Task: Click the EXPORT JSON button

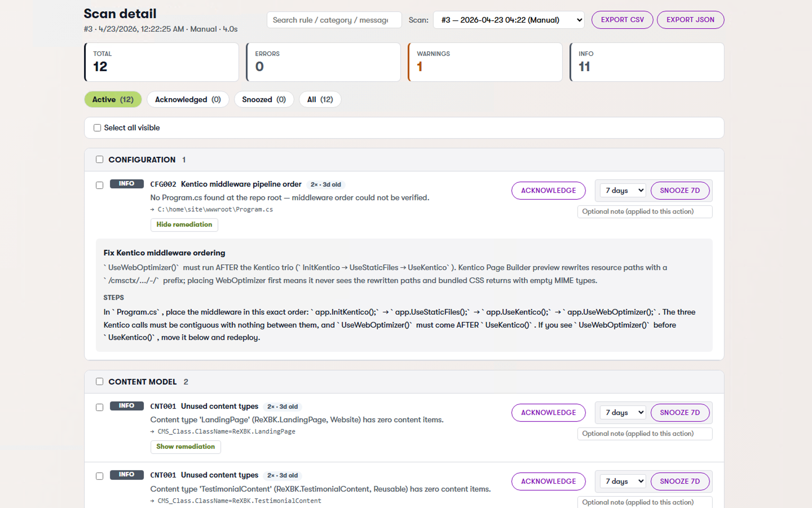Action: click(x=690, y=19)
